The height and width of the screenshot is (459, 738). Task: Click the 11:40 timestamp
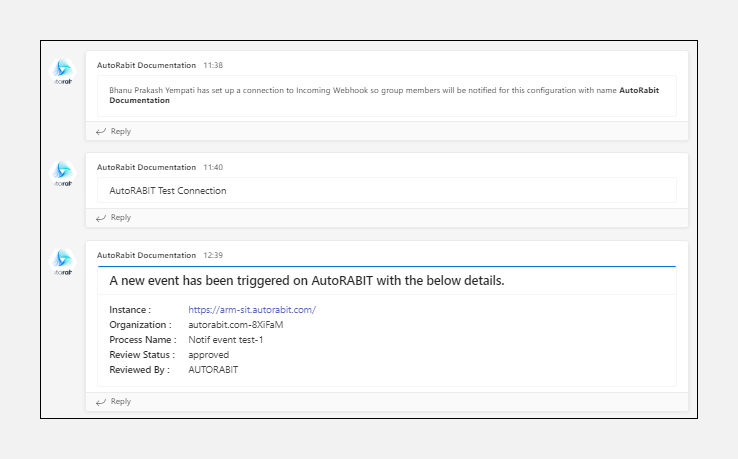click(213, 167)
